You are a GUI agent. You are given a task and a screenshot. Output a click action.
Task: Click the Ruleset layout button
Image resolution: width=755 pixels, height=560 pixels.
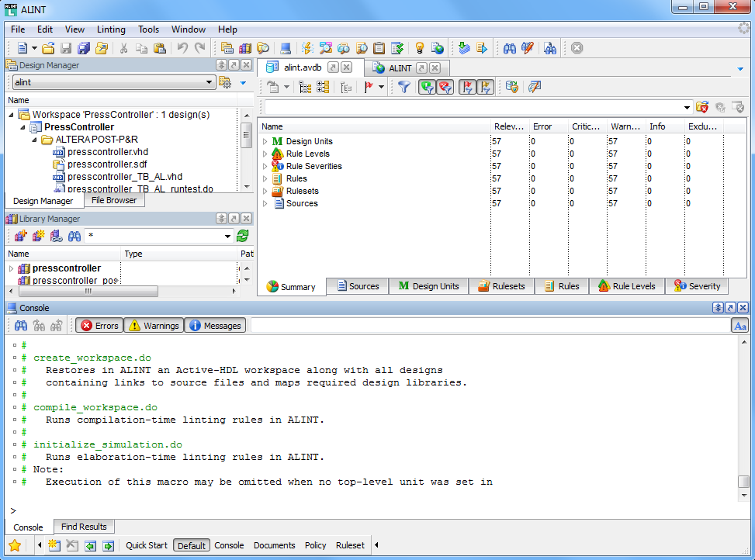tap(350, 545)
